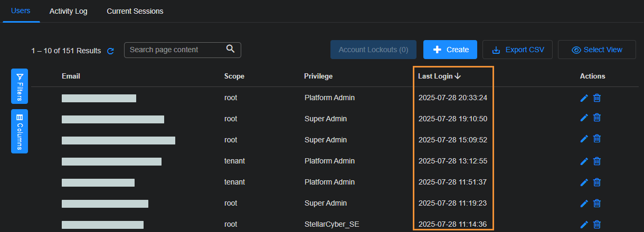644x232 pixels.
Task: Open the Select View options
Action: (597, 50)
